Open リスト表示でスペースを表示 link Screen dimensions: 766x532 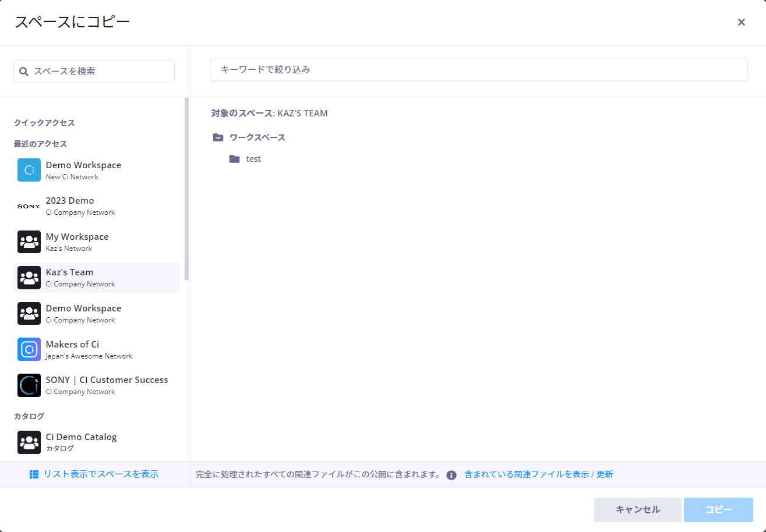101,474
